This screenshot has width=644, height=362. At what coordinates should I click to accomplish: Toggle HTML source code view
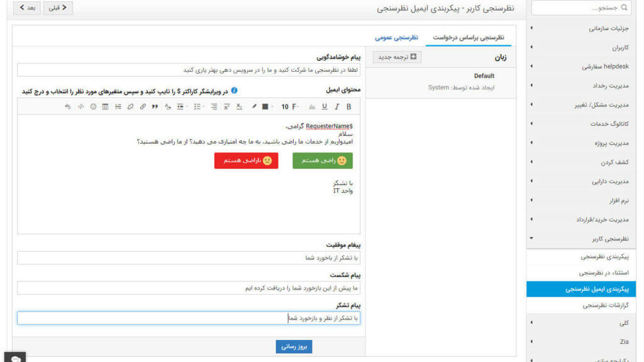[x=81, y=106]
